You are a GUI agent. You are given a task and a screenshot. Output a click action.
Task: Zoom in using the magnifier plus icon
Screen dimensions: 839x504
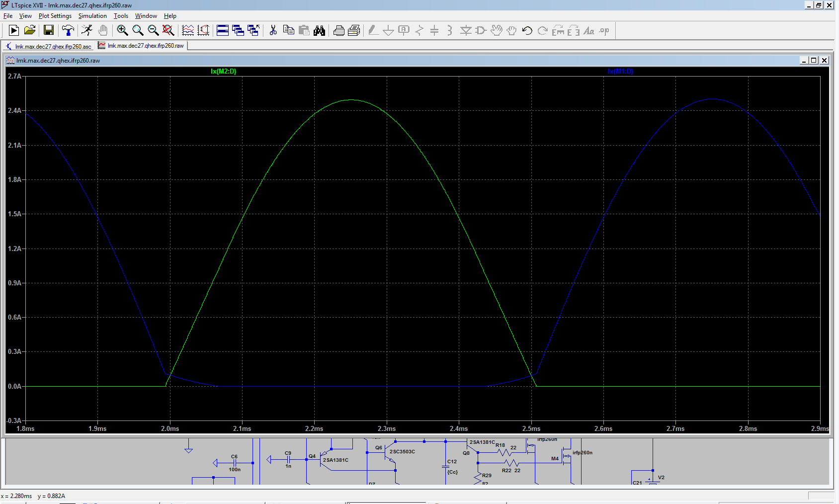[x=122, y=31]
